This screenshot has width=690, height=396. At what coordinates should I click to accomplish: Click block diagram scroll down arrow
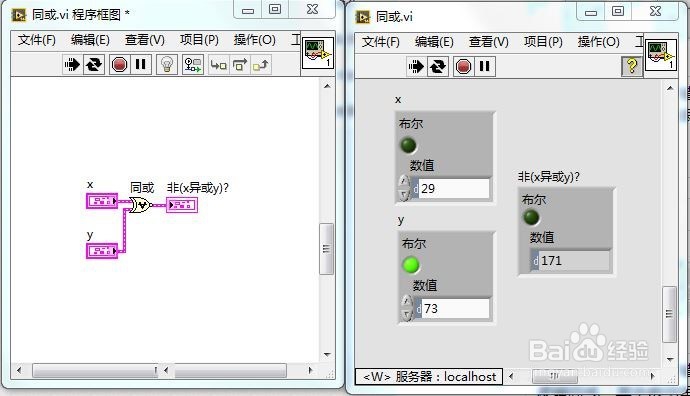point(327,355)
